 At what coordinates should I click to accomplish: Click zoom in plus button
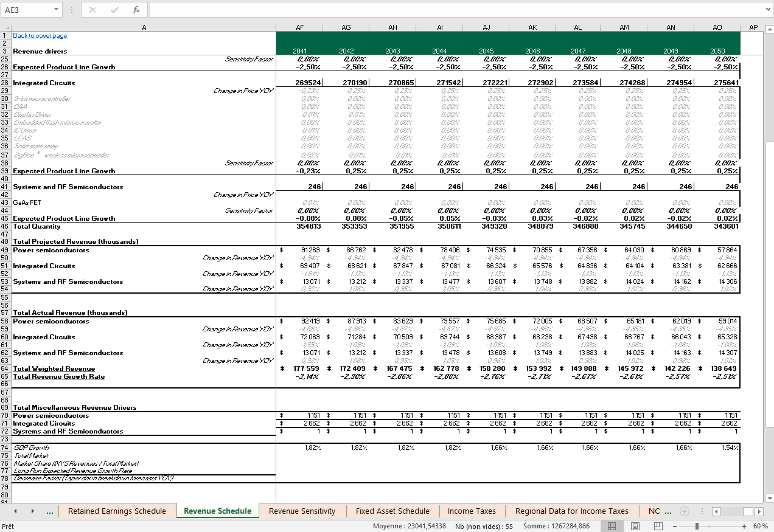(x=744, y=527)
